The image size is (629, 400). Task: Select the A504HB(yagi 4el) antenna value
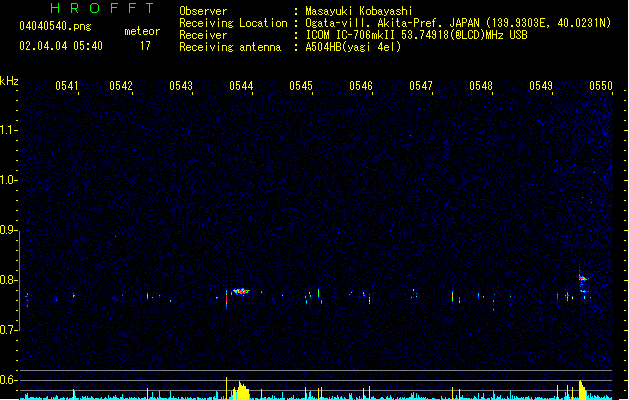click(353, 47)
